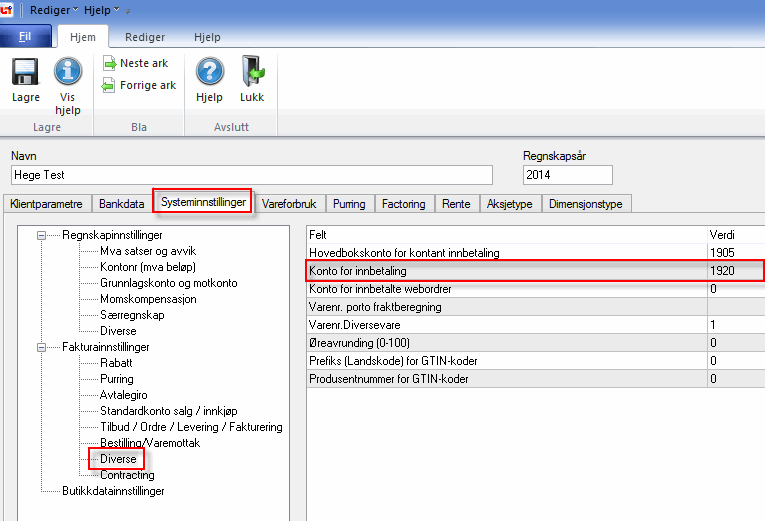Collapse the Fakturainnstillinger tree node
Screen dimensions: 765x521
[x=42, y=347]
